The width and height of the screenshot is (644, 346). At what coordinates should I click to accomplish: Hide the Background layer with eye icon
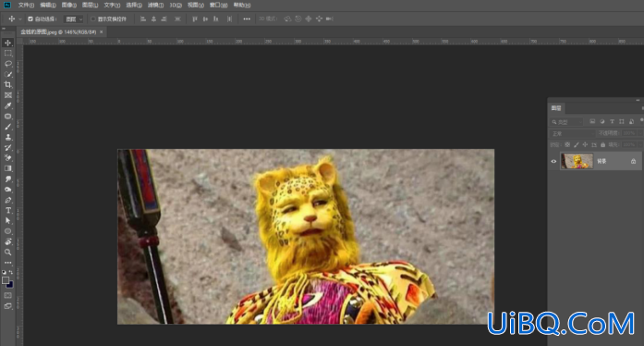pos(553,161)
